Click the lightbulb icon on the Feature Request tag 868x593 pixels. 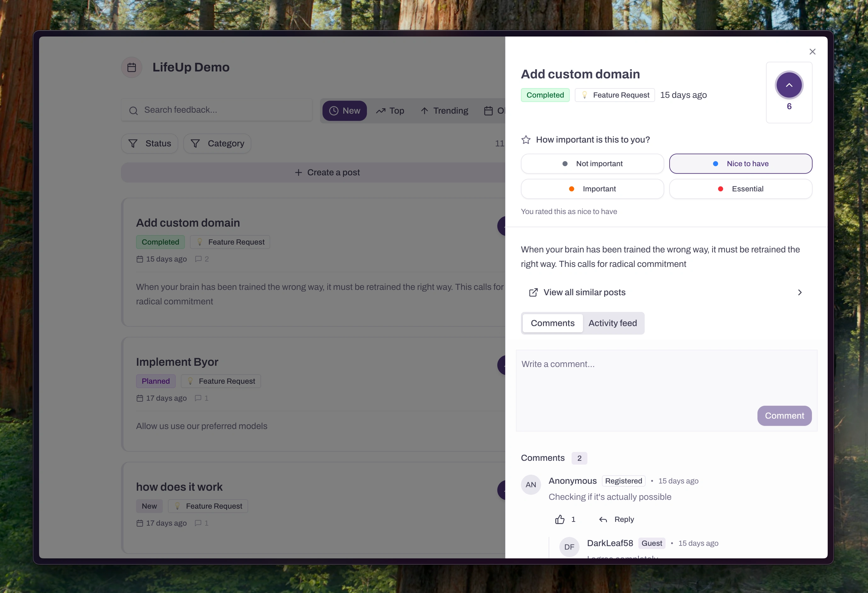pyautogui.click(x=585, y=95)
